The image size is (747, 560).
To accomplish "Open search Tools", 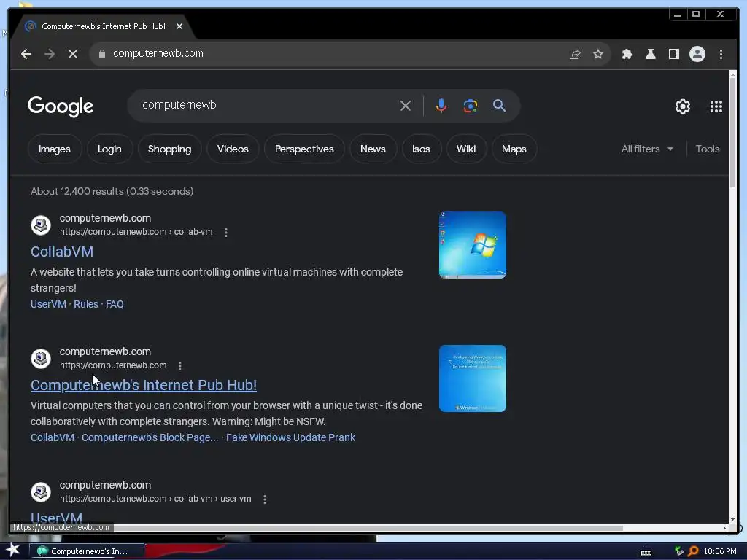I will 708,149.
